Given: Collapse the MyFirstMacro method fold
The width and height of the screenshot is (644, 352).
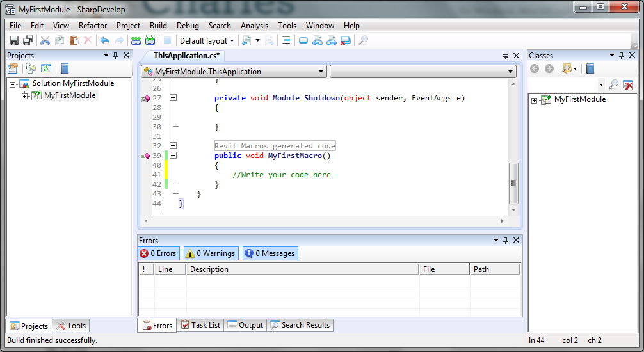Looking at the screenshot, I should [173, 156].
